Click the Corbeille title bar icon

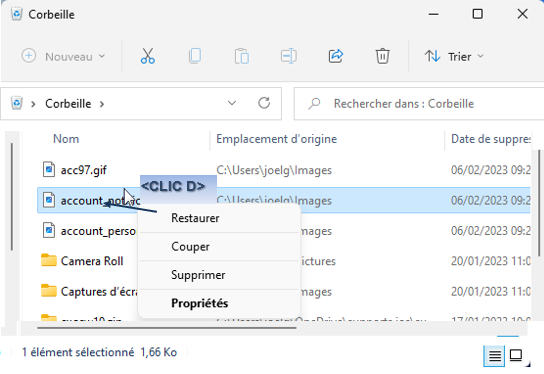(16, 14)
